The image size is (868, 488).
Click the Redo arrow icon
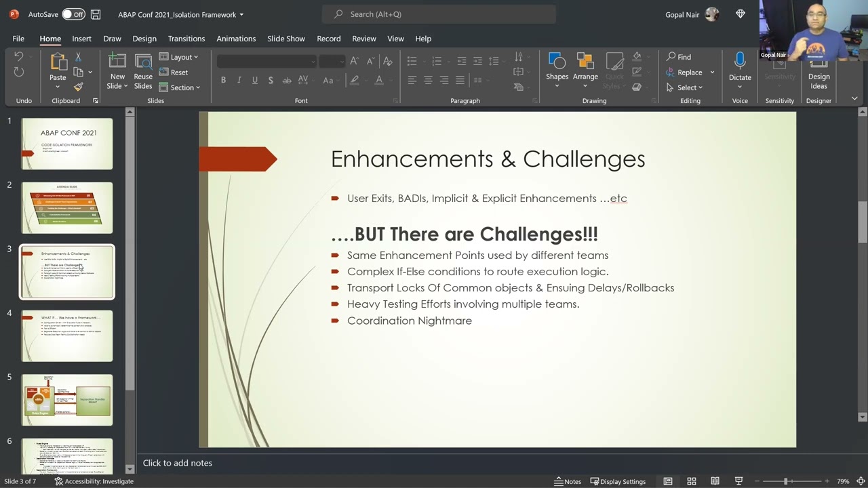pyautogui.click(x=19, y=73)
